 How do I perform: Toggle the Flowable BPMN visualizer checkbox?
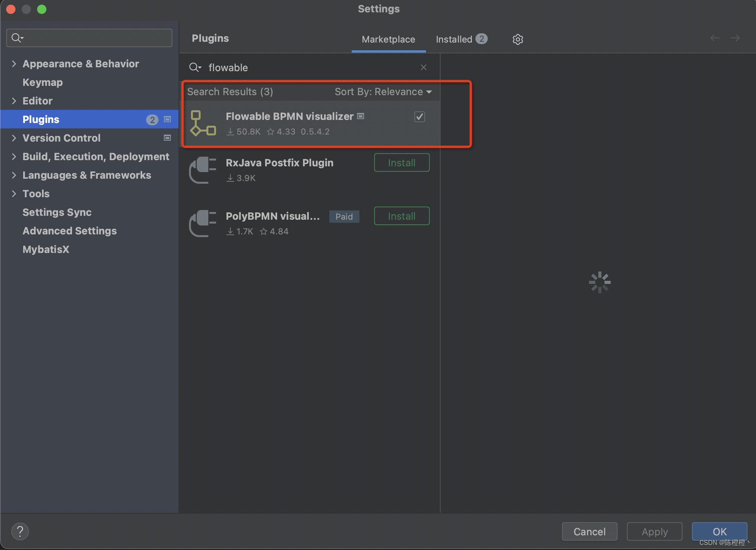[420, 116]
